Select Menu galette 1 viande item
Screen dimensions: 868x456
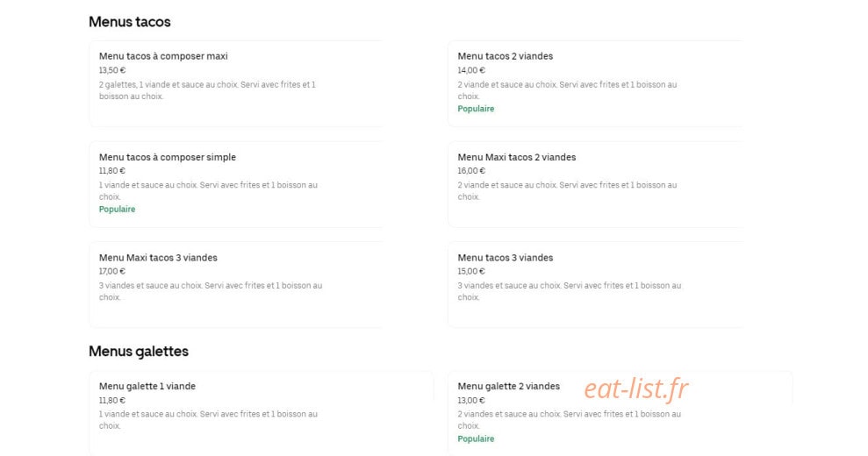[x=262, y=413]
